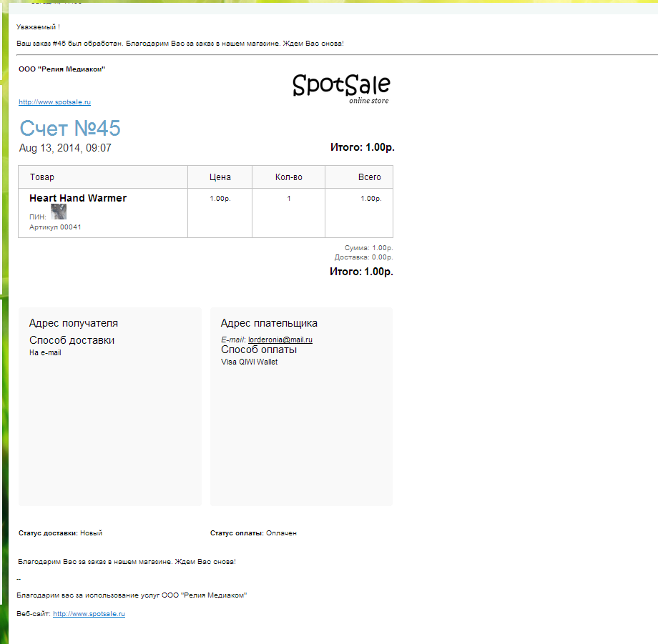This screenshot has width=658, height=644.
Task: Click the Статус оплаты: Оплачен text
Action: point(253,533)
